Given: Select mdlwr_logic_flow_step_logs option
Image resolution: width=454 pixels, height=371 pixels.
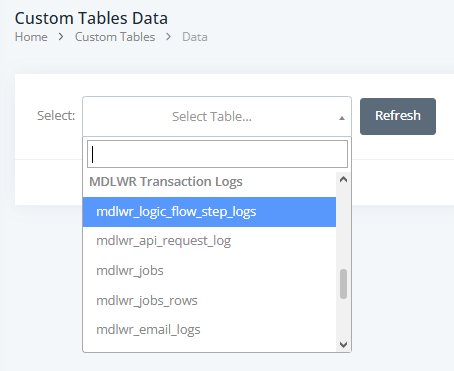Looking at the screenshot, I should 209,212.
